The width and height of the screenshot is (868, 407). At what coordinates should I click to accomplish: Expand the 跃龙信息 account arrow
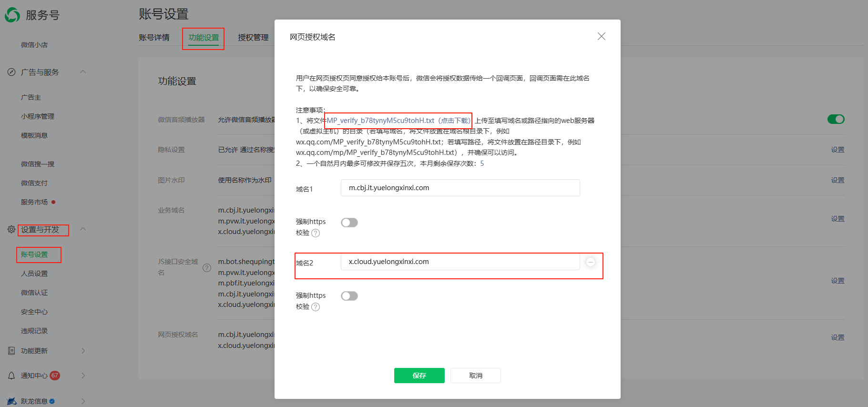pyautogui.click(x=83, y=401)
